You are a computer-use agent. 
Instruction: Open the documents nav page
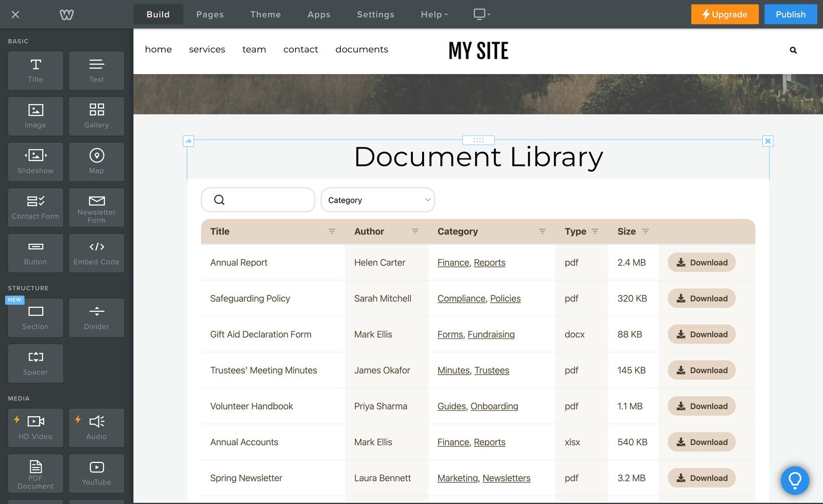point(362,49)
